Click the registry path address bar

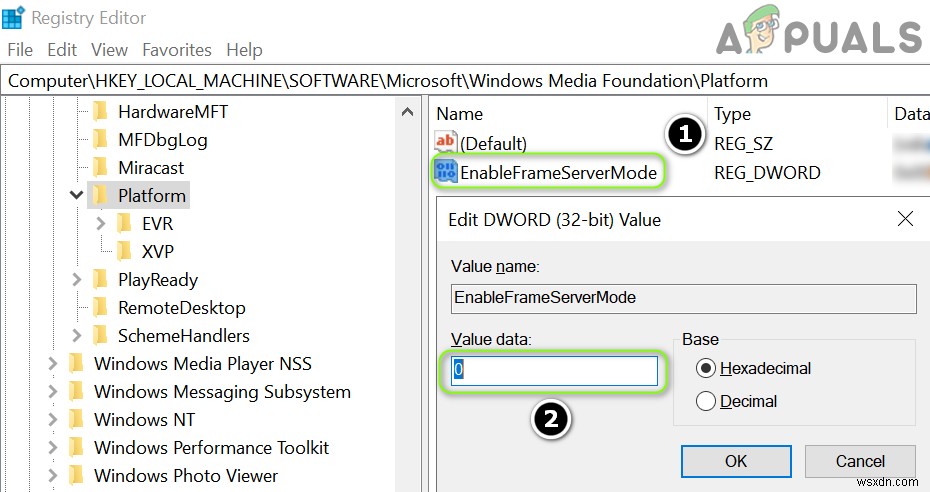(x=465, y=81)
